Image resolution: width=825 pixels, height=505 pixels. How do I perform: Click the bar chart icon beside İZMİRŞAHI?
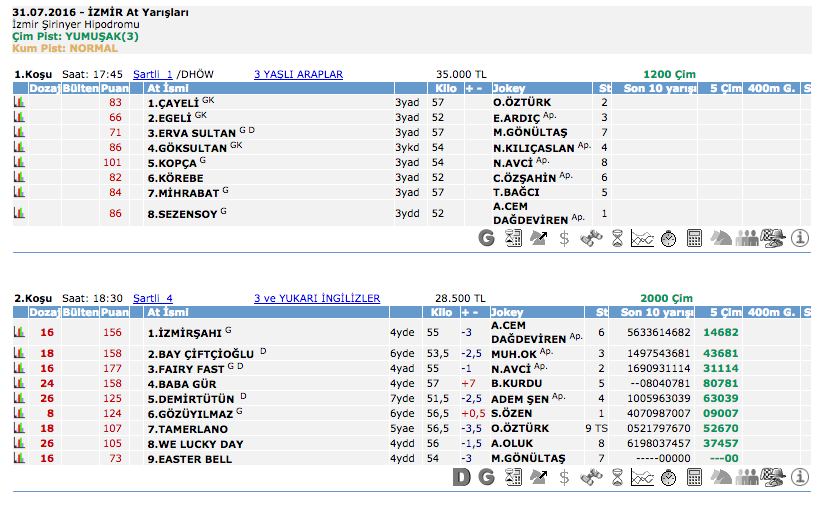tap(19, 333)
